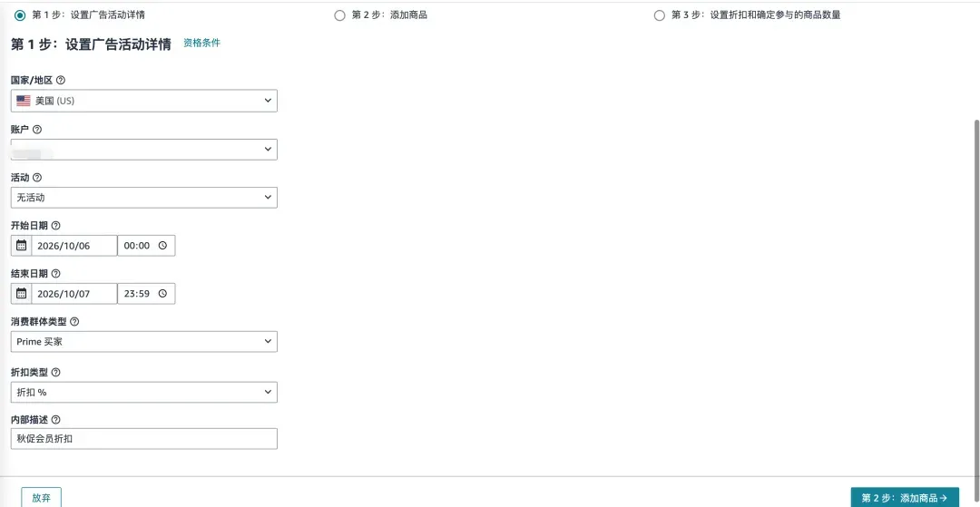The height and width of the screenshot is (507, 980).
Task: Select the 第 2 步 添加商品 radio button
Action: point(339,15)
